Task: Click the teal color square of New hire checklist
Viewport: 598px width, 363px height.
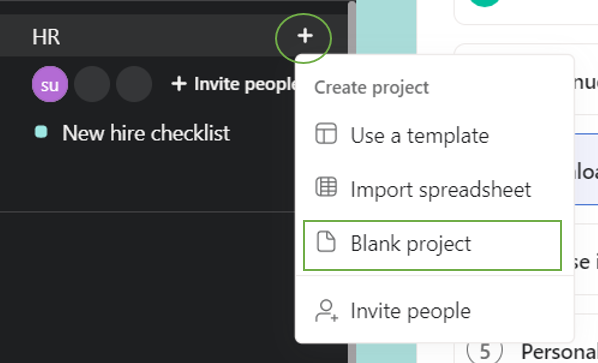Action: click(41, 132)
